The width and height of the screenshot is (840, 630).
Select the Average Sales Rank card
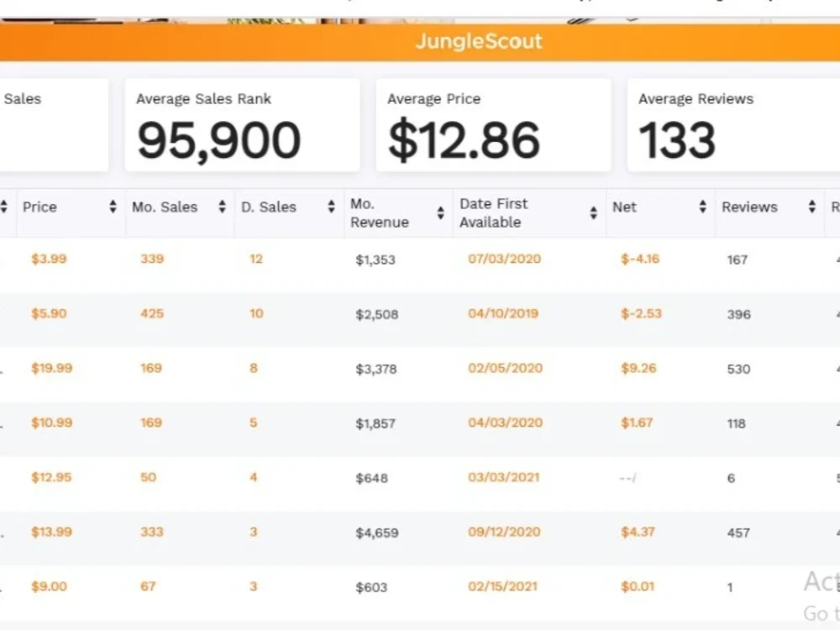(x=242, y=125)
